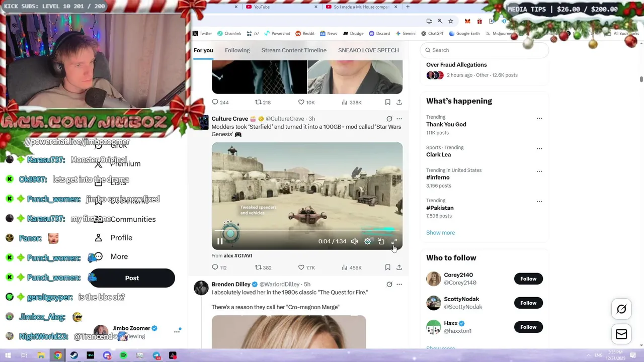Bookmark this page with the star icon

451,21
